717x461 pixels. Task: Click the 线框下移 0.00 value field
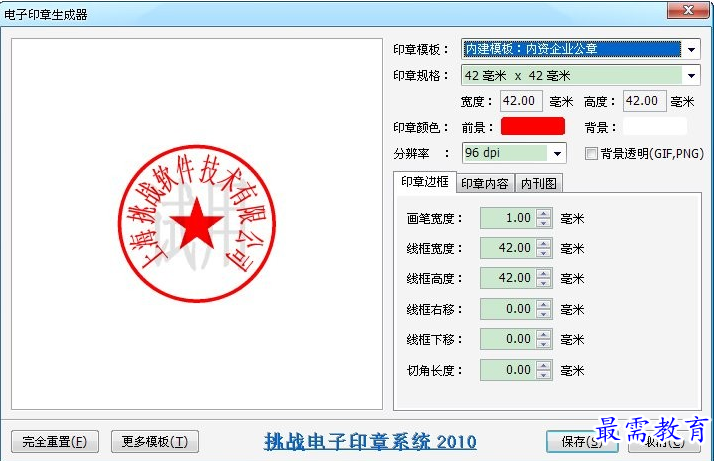(508, 339)
